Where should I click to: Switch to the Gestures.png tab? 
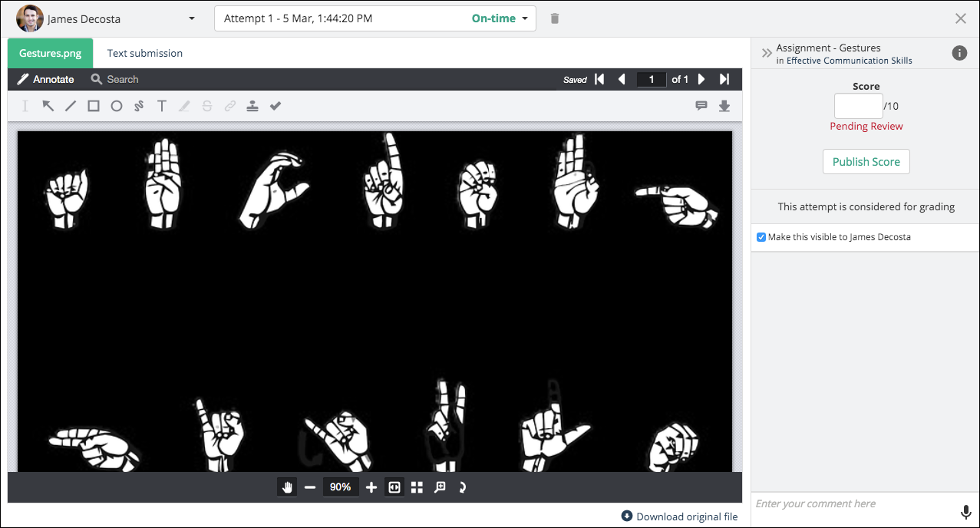(x=50, y=53)
